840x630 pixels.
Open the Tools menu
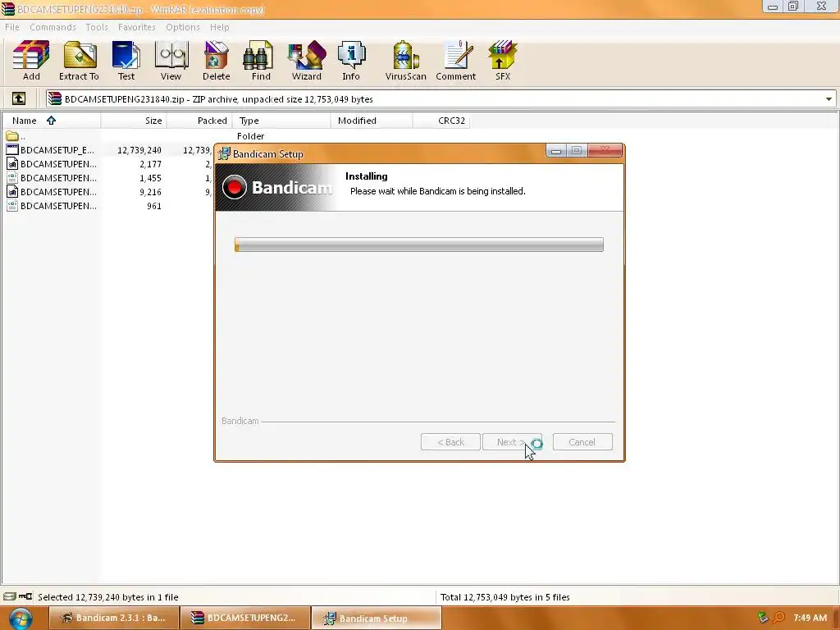[97, 27]
